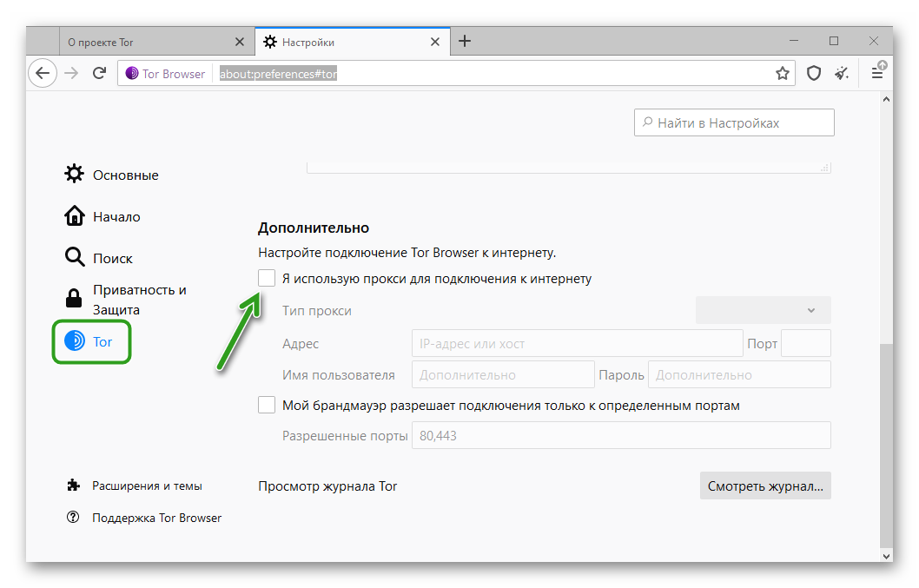The width and height of the screenshot is (919, 588).
Task: Click the magnifier icon next to Поиск
Action: pyautogui.click(x=74, y=257)
